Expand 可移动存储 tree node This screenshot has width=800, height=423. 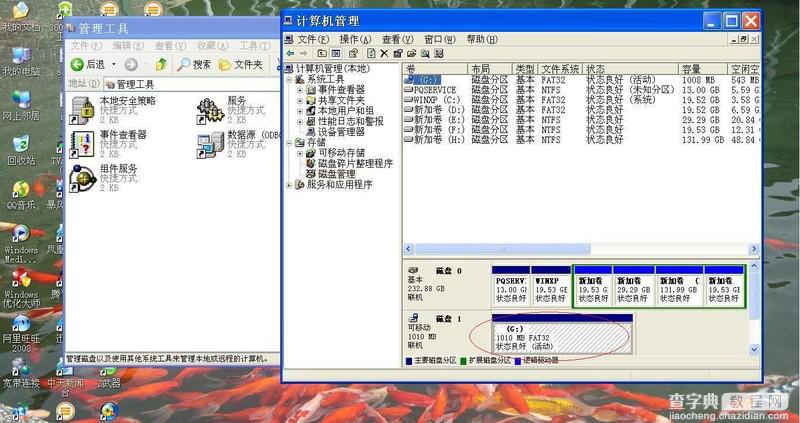pos(300,153)
